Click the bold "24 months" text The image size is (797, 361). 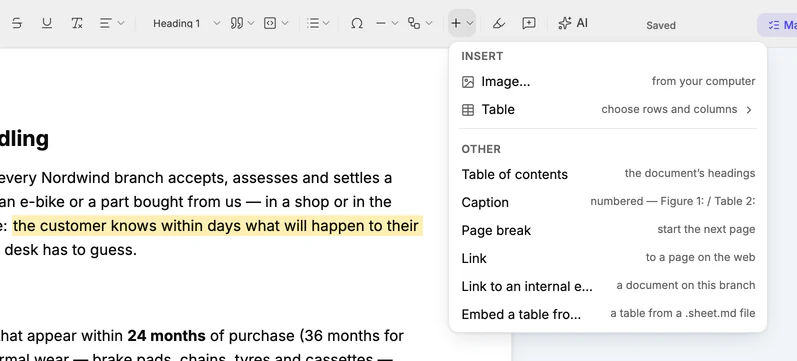166,336
